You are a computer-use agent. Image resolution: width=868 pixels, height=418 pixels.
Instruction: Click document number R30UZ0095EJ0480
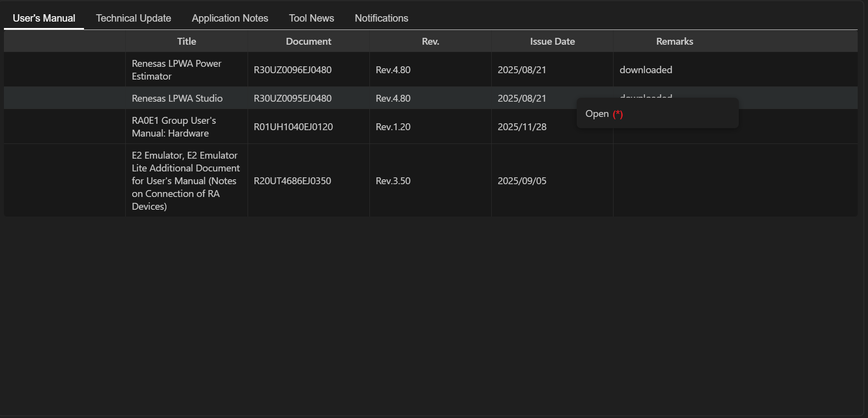pyautogui.click(x=292, y=98)
